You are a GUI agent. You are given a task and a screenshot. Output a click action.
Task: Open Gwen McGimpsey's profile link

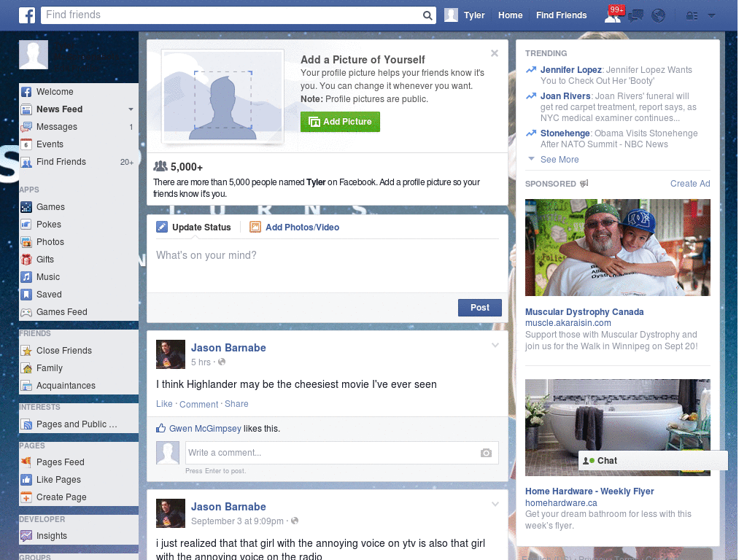205,429
